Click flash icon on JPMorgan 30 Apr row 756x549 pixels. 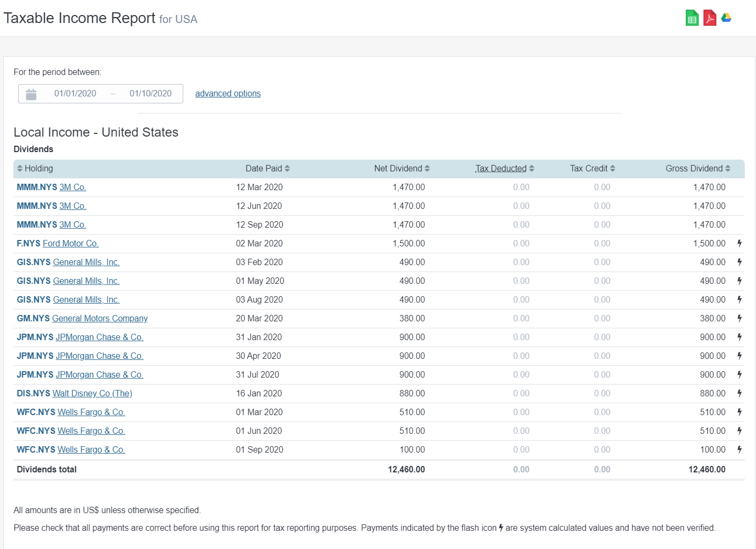pyautogui.click(x=739, y=356)
